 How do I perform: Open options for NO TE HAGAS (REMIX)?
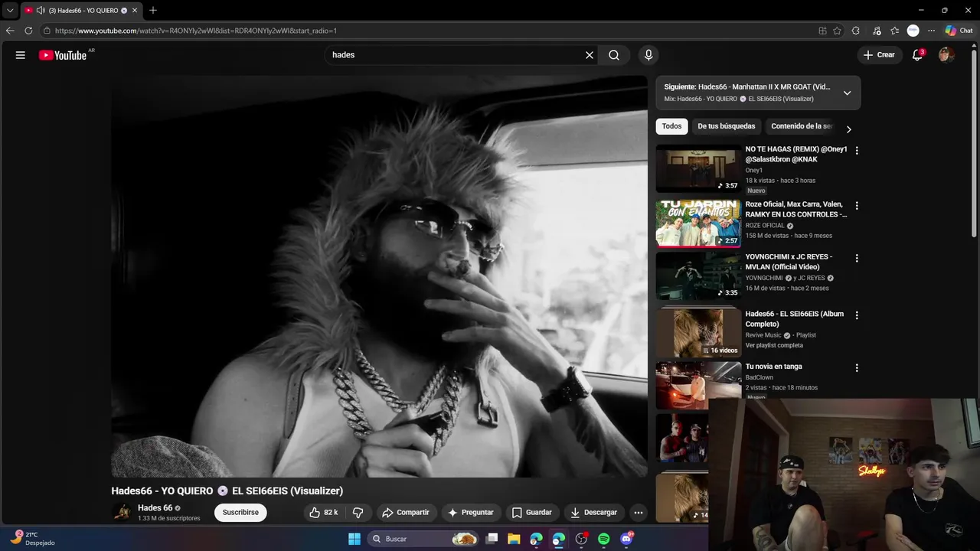tap(857, 151)
